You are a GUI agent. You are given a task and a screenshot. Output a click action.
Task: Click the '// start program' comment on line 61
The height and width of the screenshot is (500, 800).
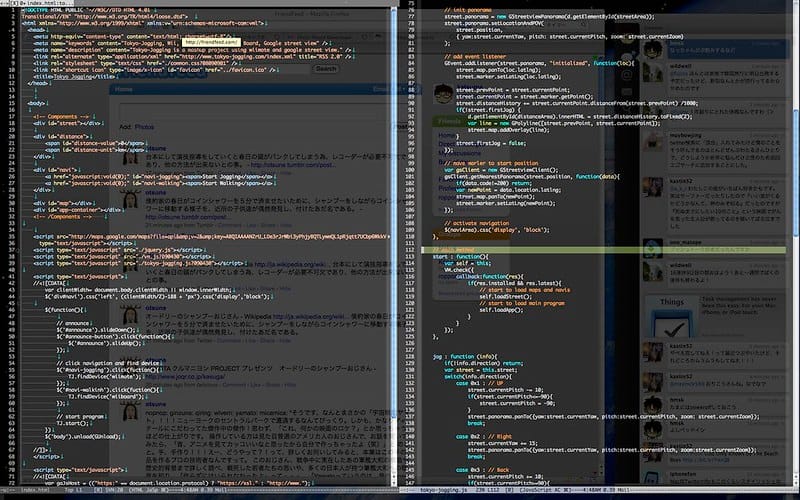(x=80, y=416)
